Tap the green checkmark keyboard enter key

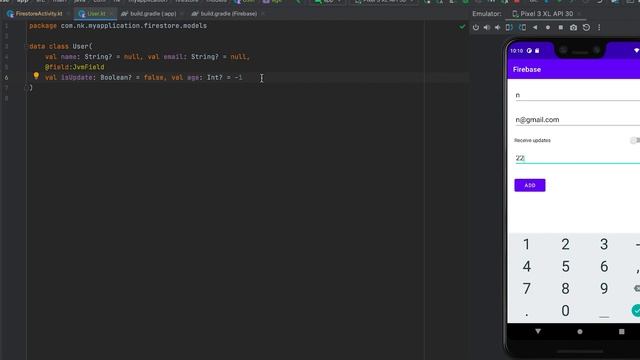636,311
